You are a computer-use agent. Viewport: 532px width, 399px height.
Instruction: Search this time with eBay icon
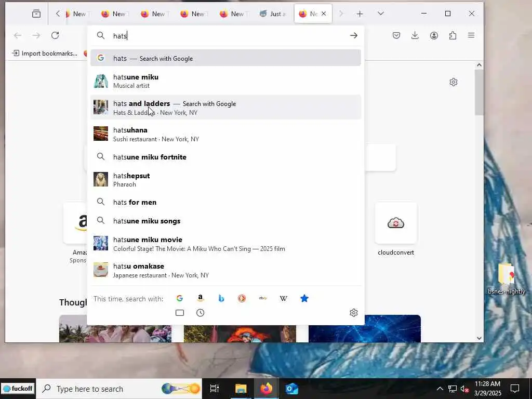pos(263,298)
